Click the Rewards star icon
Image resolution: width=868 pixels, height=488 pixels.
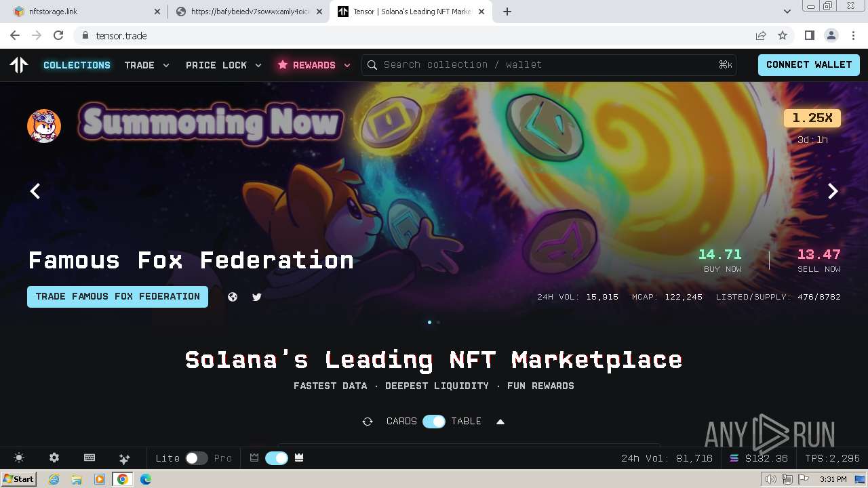pos(283,65)
